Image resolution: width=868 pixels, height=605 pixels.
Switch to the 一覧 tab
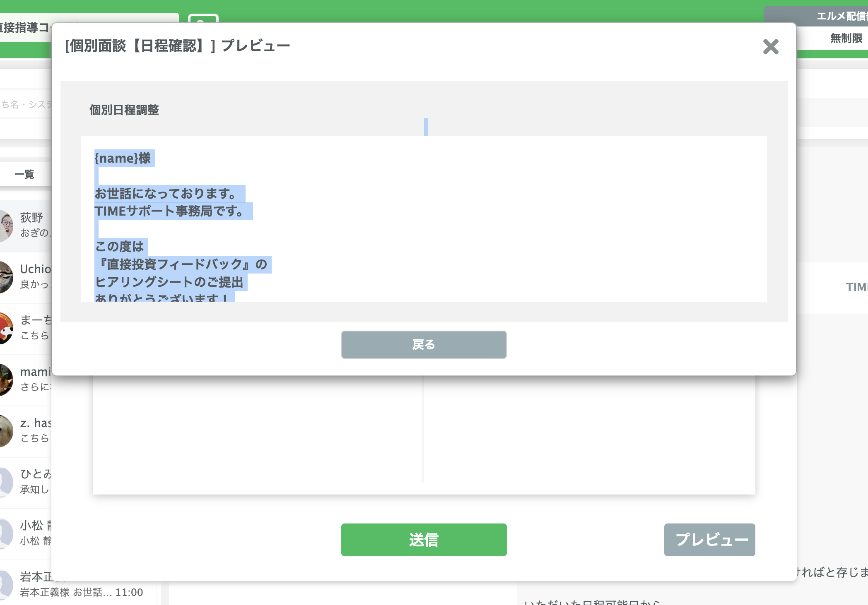[25, 174]
